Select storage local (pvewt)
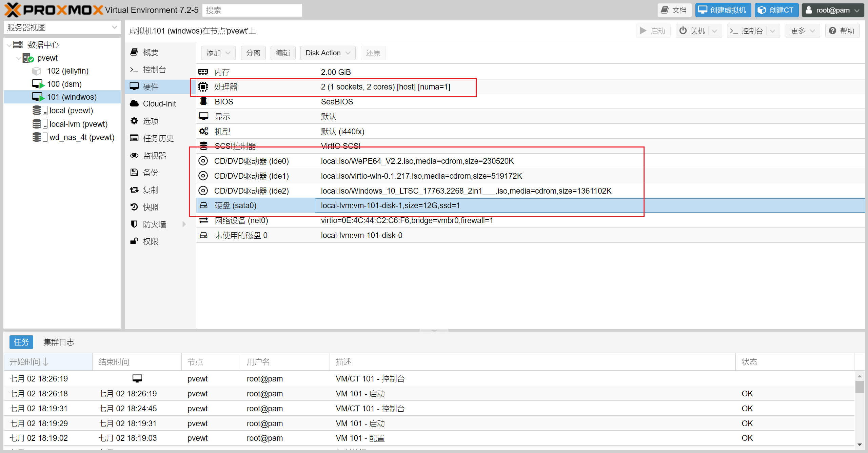 (71, 111)
